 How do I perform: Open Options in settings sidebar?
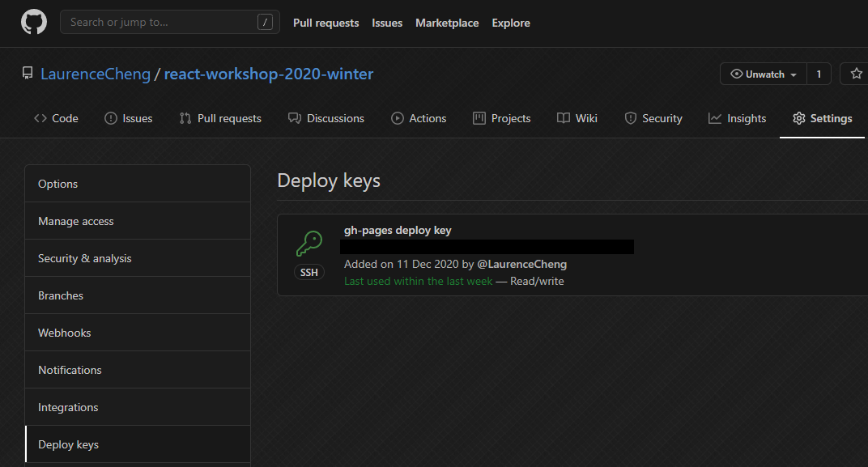pos(138,184)
